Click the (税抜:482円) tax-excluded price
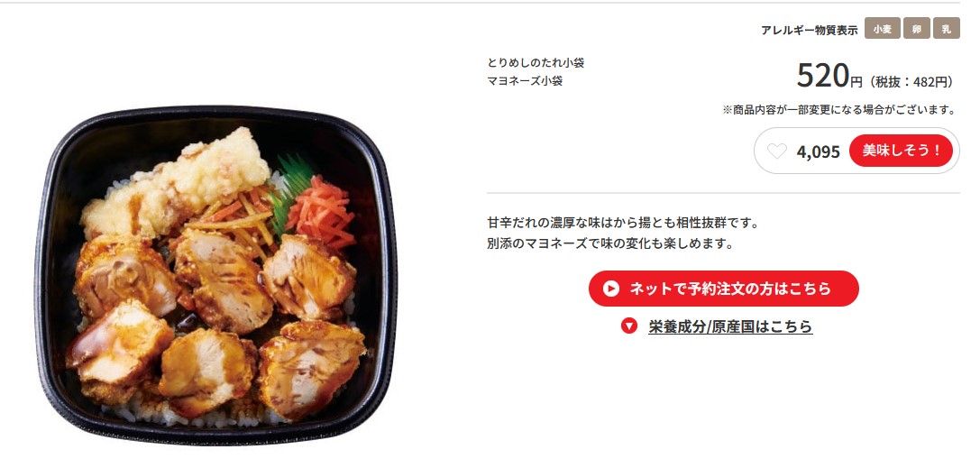This screenshot has width=980, height=468. click(x=911, y=82)
